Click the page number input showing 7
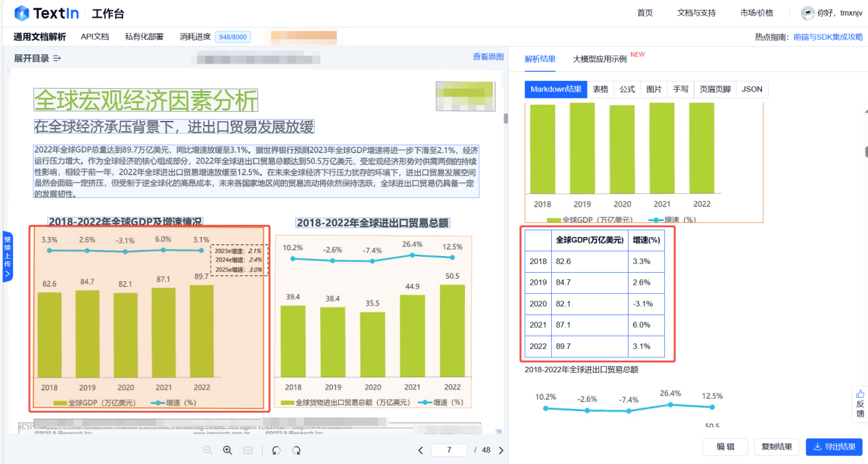868x464 pixels. [449, 450]
